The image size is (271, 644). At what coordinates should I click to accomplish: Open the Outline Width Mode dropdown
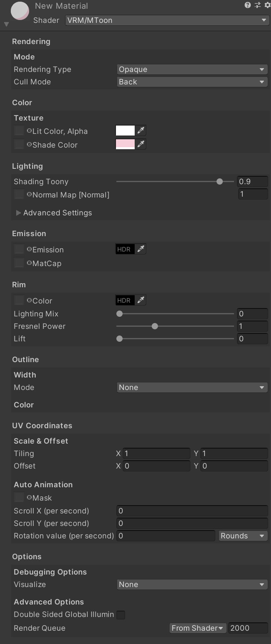pyautogui.click(x=192, y=387)
